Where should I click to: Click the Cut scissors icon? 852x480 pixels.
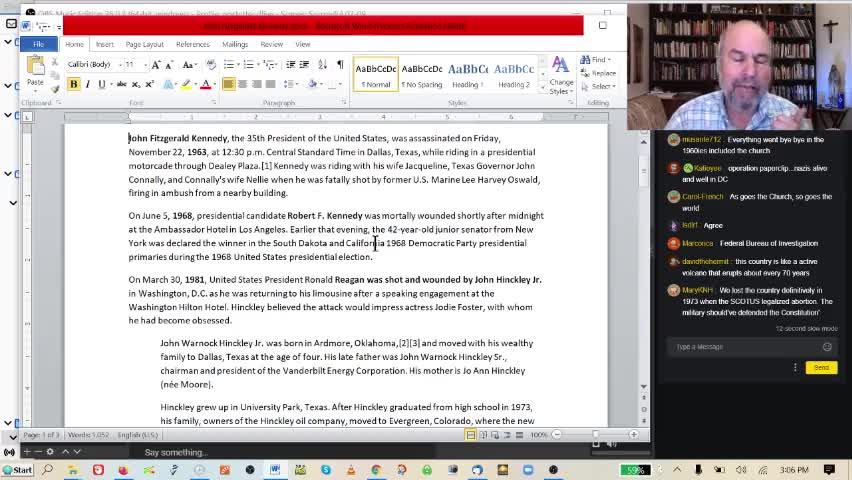(54, 63)
